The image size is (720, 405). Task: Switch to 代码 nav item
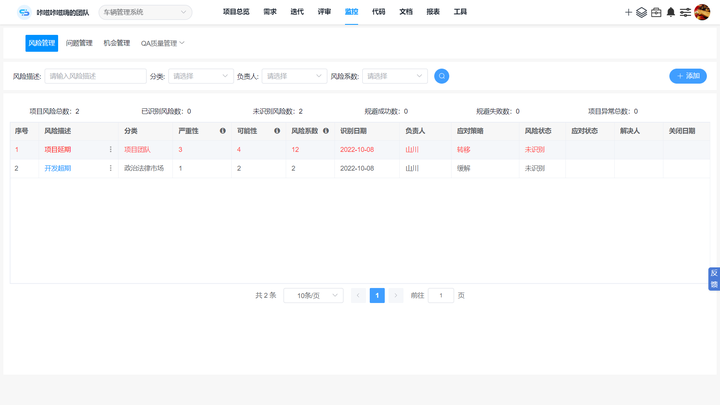click(x=378, y=12)
